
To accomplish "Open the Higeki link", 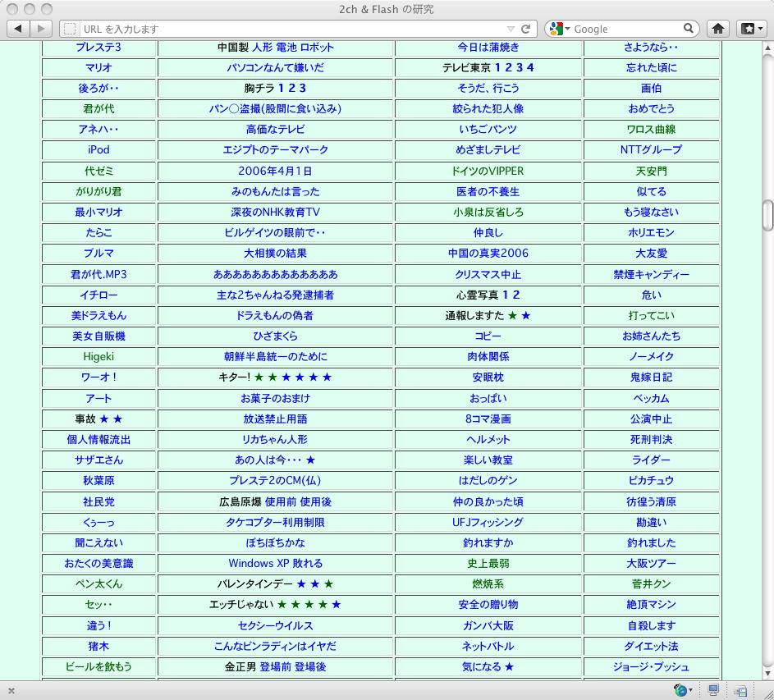I will click(x=98, y=356).
